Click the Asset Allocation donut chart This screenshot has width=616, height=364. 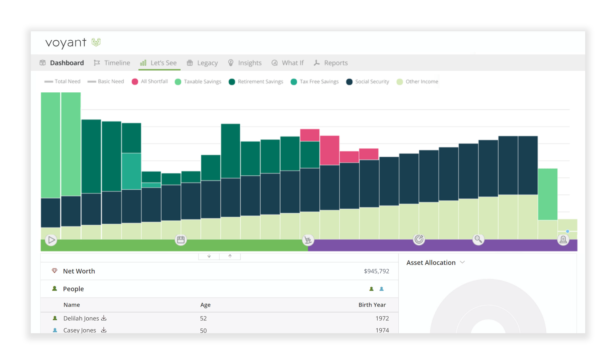click(x=488, y=306)
